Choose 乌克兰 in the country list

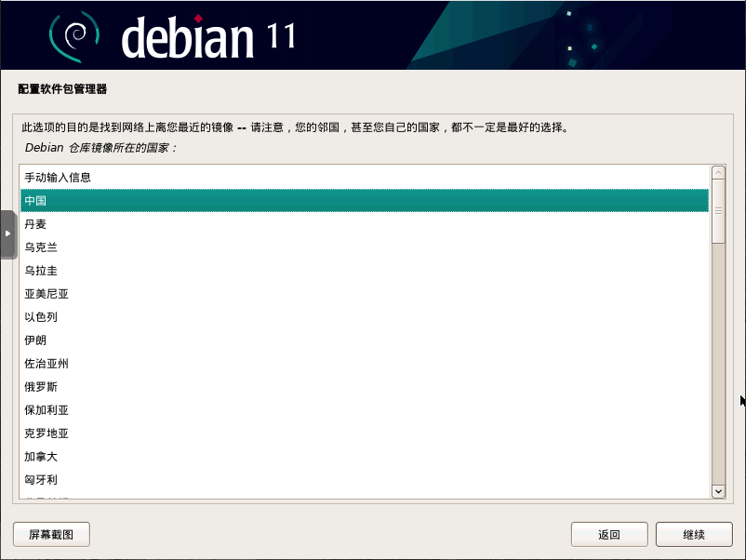365,247
